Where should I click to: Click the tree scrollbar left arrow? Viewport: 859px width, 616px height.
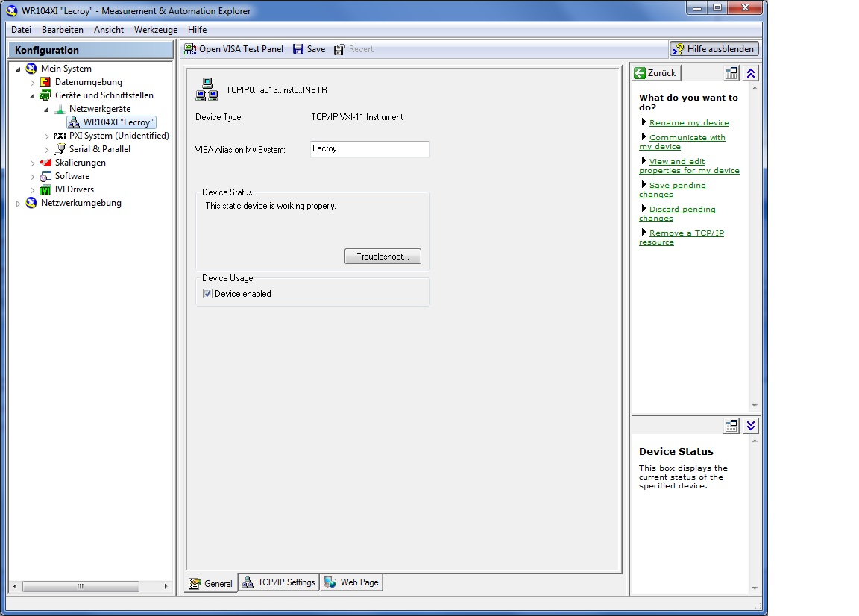16,586
